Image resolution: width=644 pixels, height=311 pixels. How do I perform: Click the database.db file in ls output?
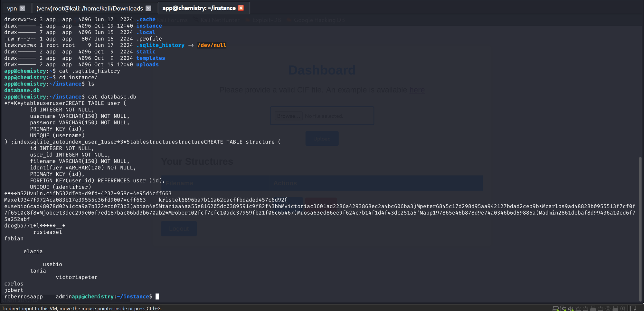[x=22, y=90]
